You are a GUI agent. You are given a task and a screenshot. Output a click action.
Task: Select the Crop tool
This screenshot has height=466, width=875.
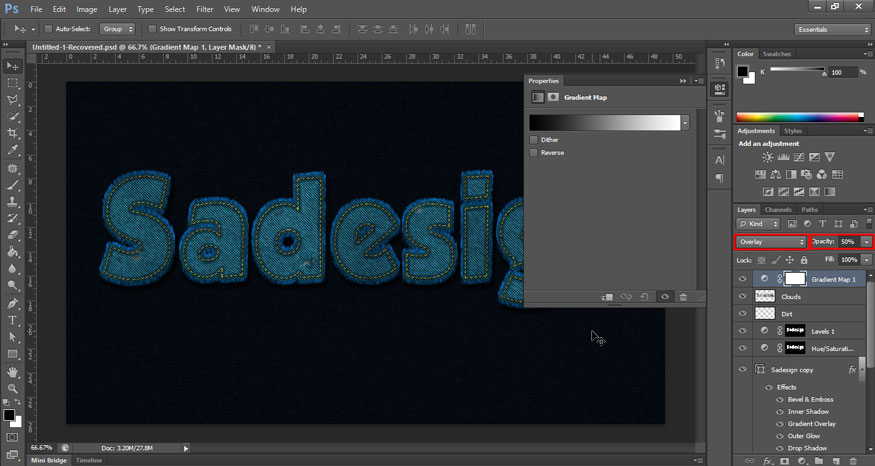point(12,133)
